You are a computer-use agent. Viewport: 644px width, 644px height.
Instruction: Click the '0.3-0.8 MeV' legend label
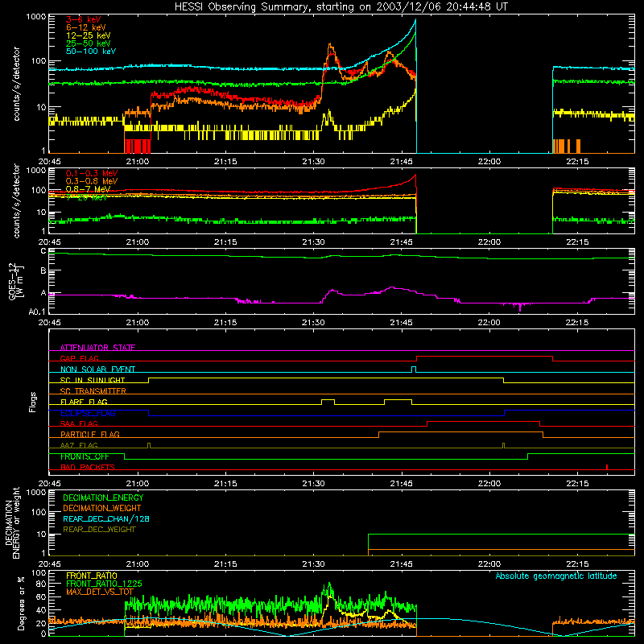click(92, 181)
